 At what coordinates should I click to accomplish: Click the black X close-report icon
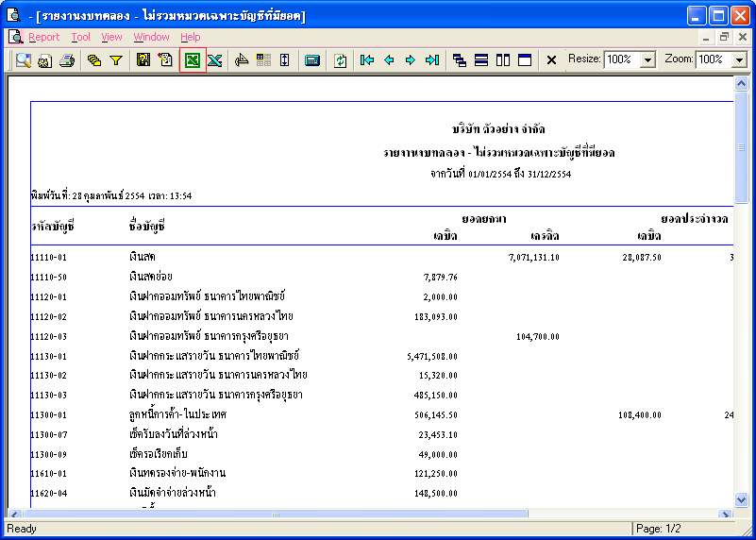(552, 60)
